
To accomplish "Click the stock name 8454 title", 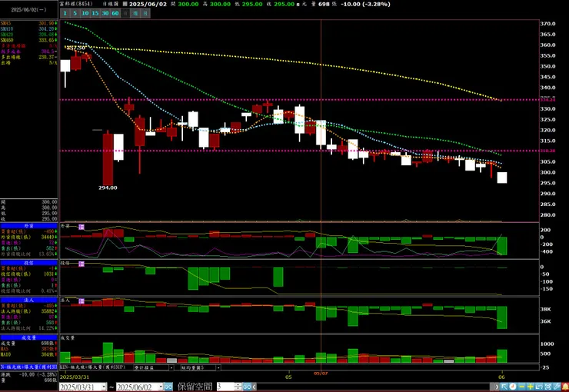I will tap(76, 4).
